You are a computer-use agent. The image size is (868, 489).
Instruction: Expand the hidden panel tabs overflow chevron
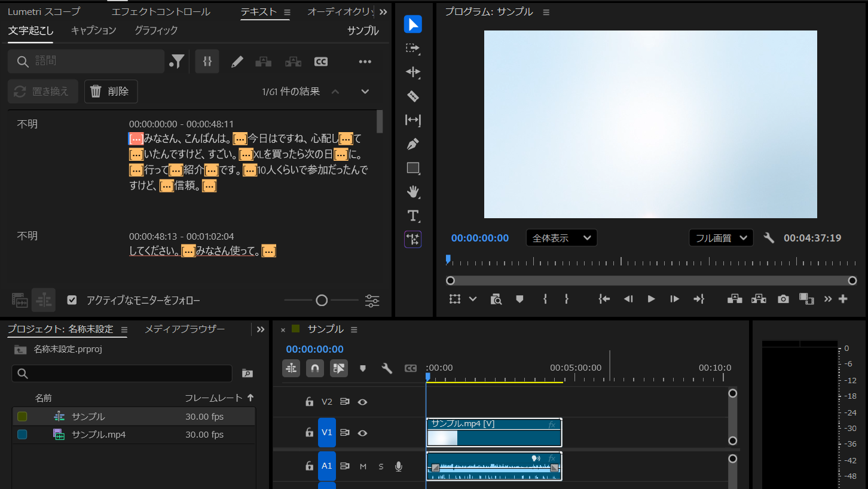coord(383,12)
